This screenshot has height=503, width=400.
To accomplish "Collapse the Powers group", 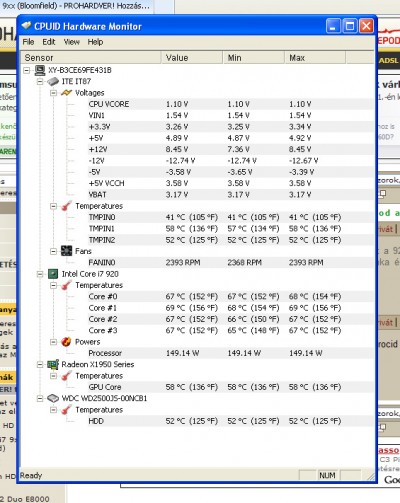I will 53,342.
